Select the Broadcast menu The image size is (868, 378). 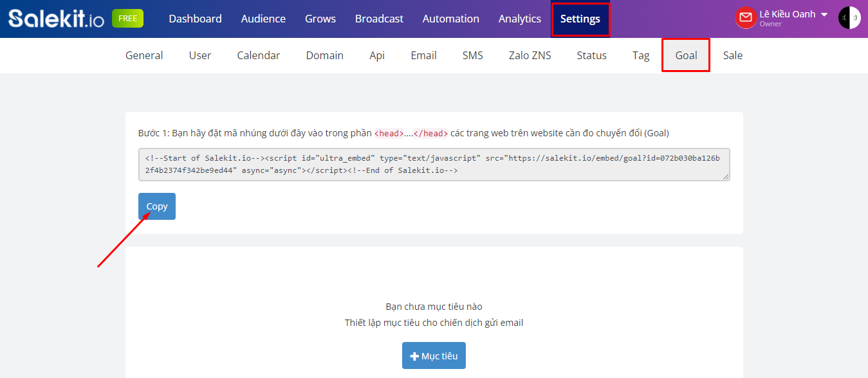pyautogui.click(x=379, y=19)
